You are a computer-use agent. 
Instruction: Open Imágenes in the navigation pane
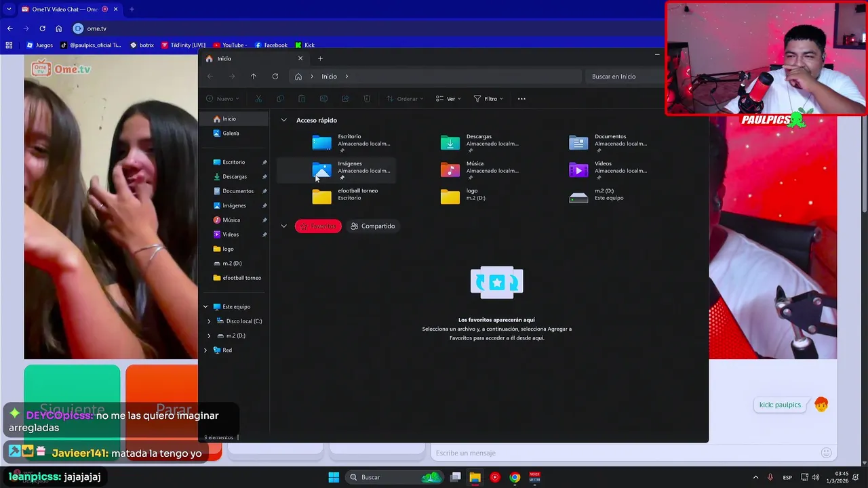(235, 205)
